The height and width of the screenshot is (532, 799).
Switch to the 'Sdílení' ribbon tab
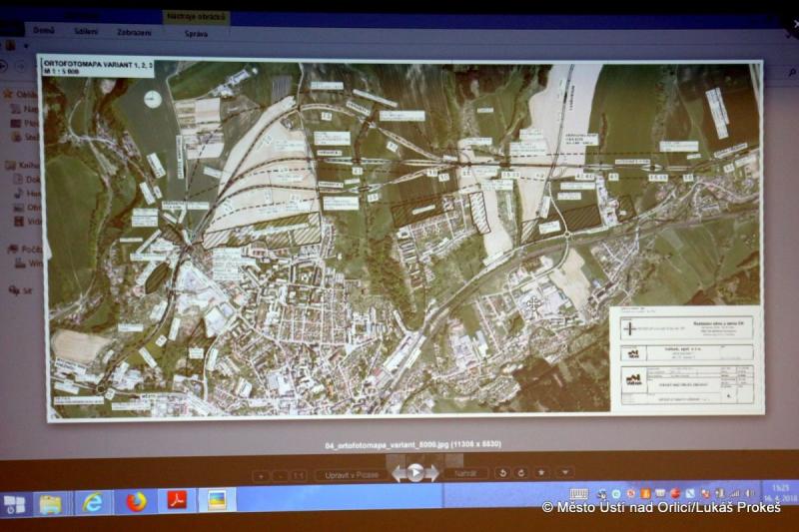coord(86,32)
